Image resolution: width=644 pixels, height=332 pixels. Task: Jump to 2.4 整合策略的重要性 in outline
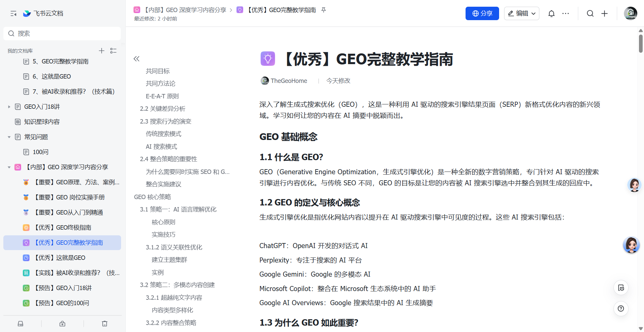(168, 159)
